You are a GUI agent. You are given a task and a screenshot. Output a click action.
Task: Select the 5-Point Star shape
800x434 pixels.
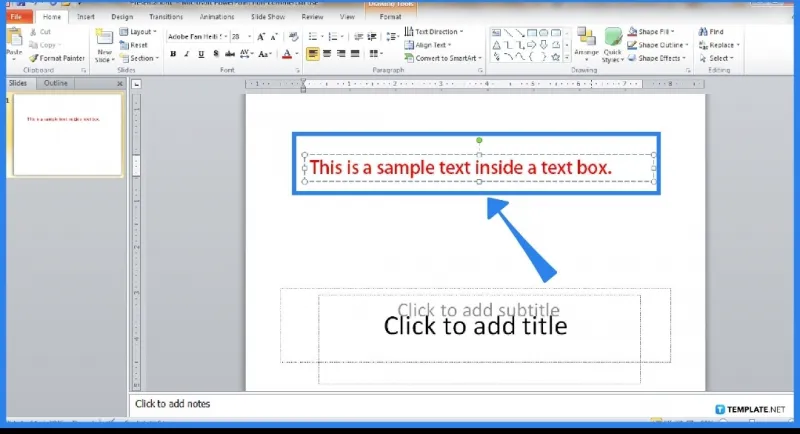pos(556,58)
